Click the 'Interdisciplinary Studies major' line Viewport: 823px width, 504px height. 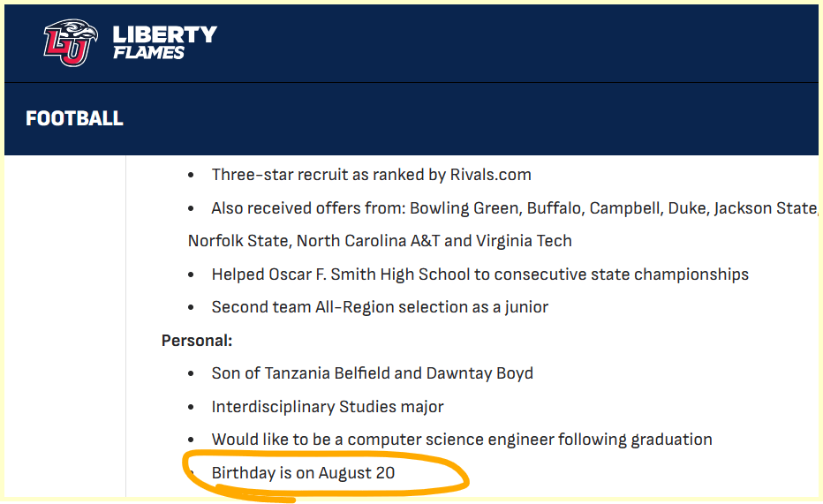[x=328, y=407]
